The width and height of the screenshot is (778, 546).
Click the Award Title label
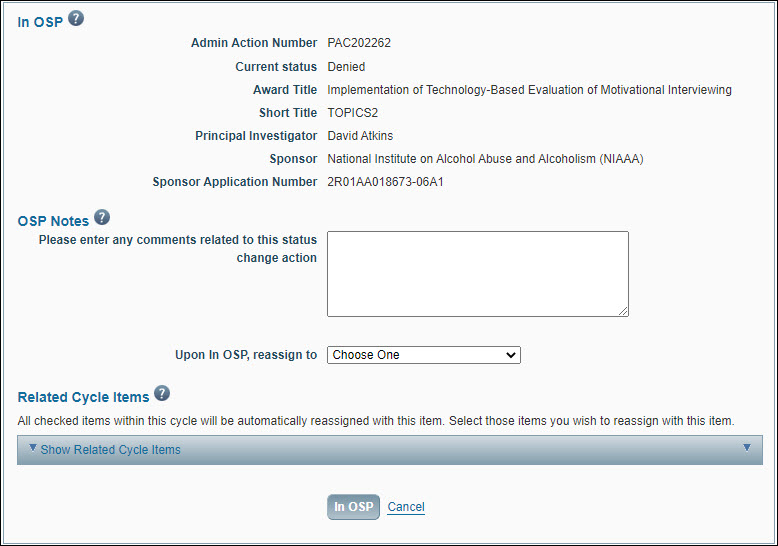(x=285, y=90)
